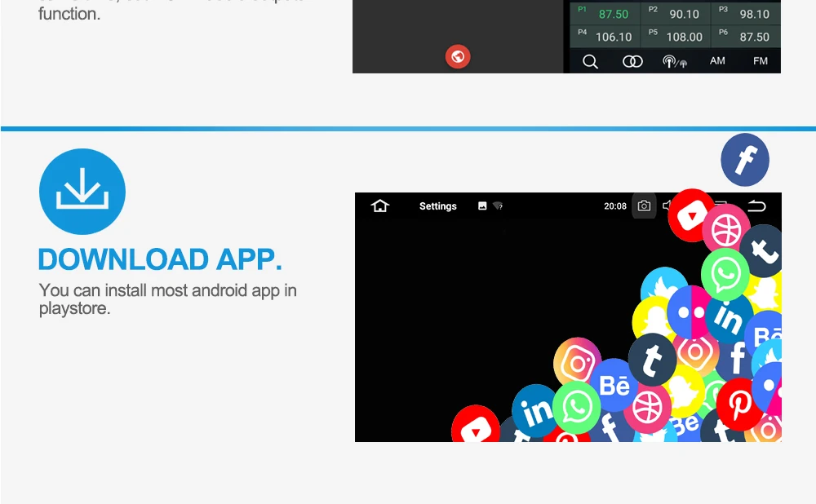This screenshot has height=504, width=816.
Task: Tap the Wi-Fi status icon with question mark
Action: (498, 206)
